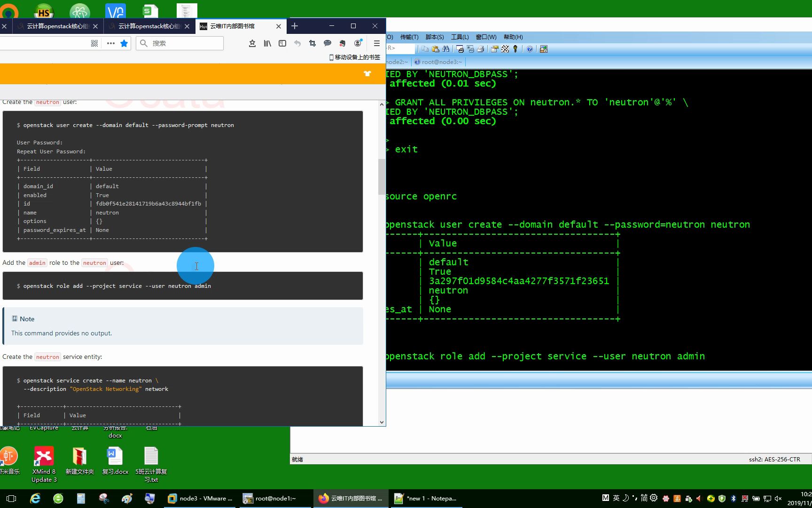Open 新建文件夹 desktop folder
Image resolution: width=812 pixels, height=508 pixels.
pyautogui.click(x=79, y=461)
